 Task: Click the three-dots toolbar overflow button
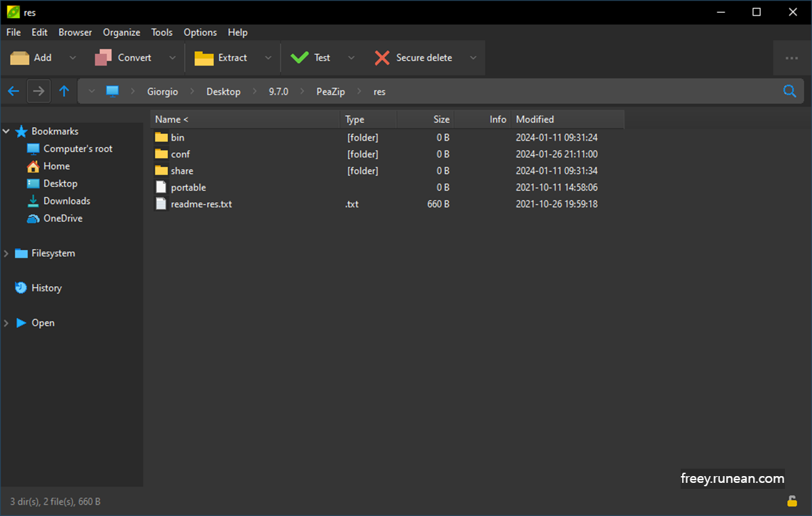point(792,58)
